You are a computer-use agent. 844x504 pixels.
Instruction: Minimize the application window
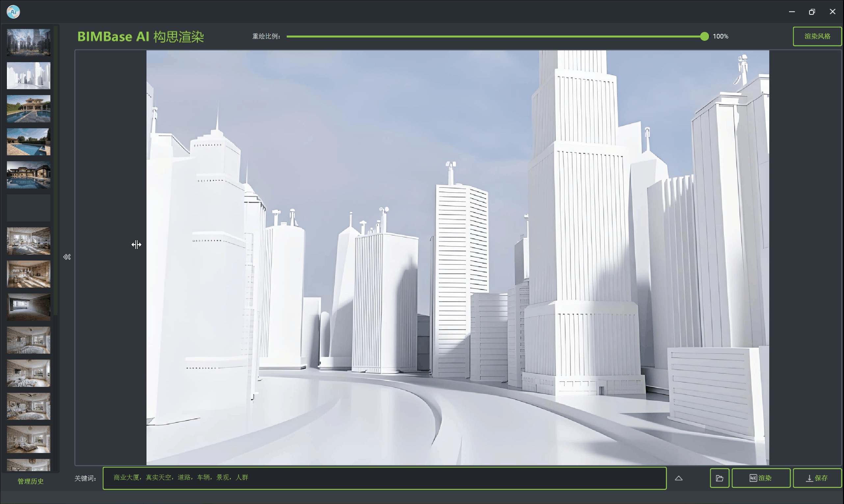(792, 12)
